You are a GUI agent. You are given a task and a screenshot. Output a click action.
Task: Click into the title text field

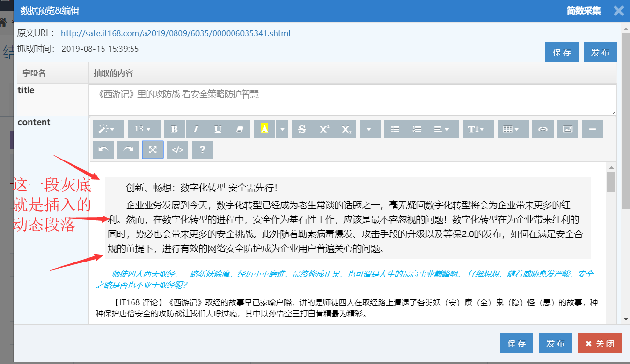click(352, 100)
